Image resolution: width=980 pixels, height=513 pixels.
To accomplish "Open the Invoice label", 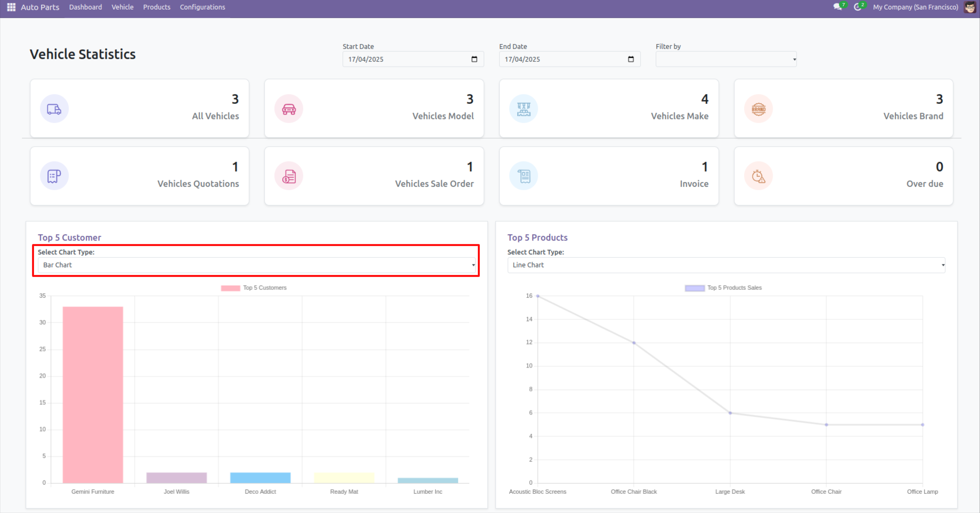I will [x=694, y=184].
